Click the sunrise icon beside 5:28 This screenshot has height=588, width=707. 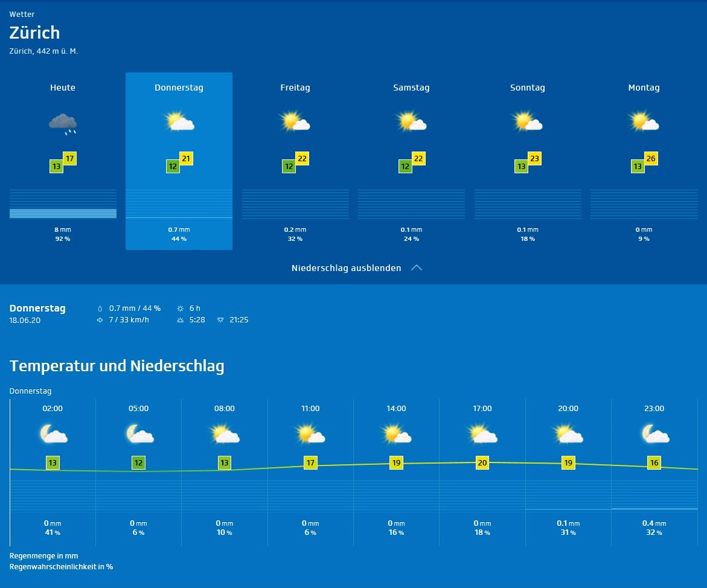click(x=179, y=320)
